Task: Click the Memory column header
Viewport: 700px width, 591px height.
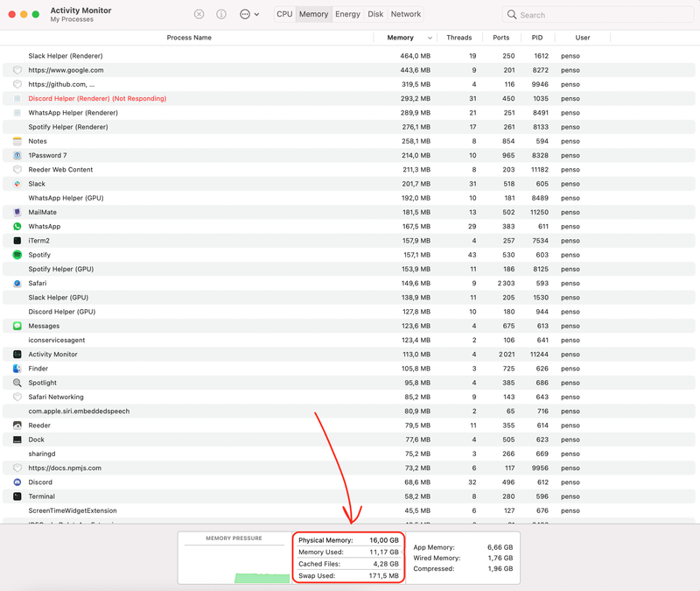Action: 400,38
